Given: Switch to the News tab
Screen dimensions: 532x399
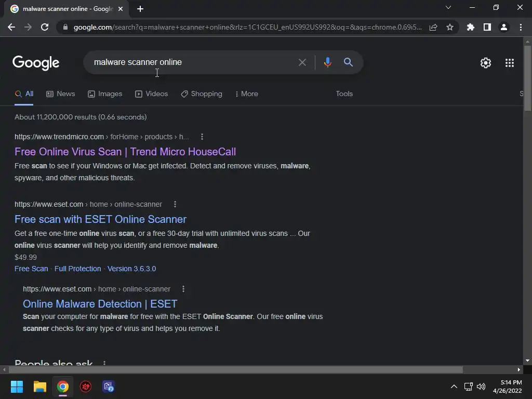Looking at the screenshot, I should coord(61,94).
